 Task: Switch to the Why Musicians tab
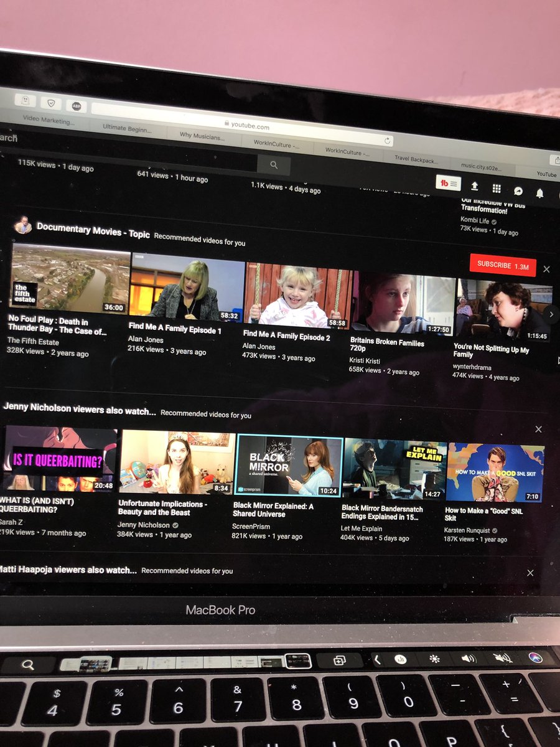[x=202, y=136]
